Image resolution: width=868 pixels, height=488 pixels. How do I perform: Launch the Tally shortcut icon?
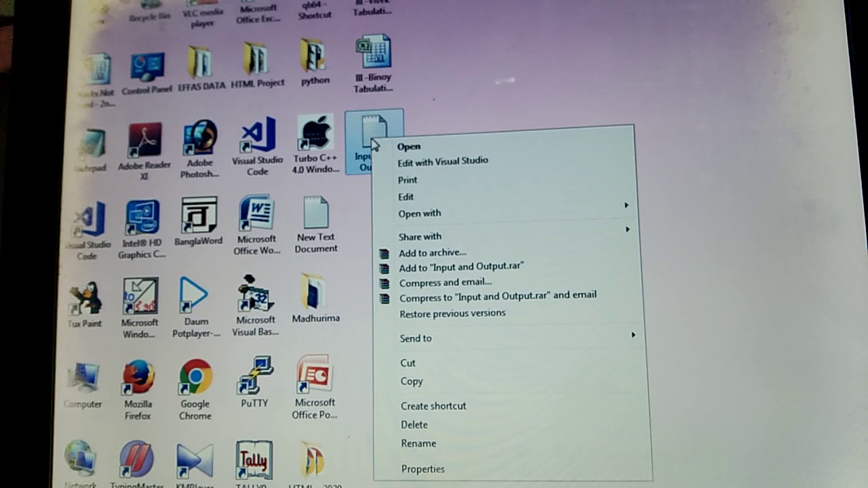[254, 464]
